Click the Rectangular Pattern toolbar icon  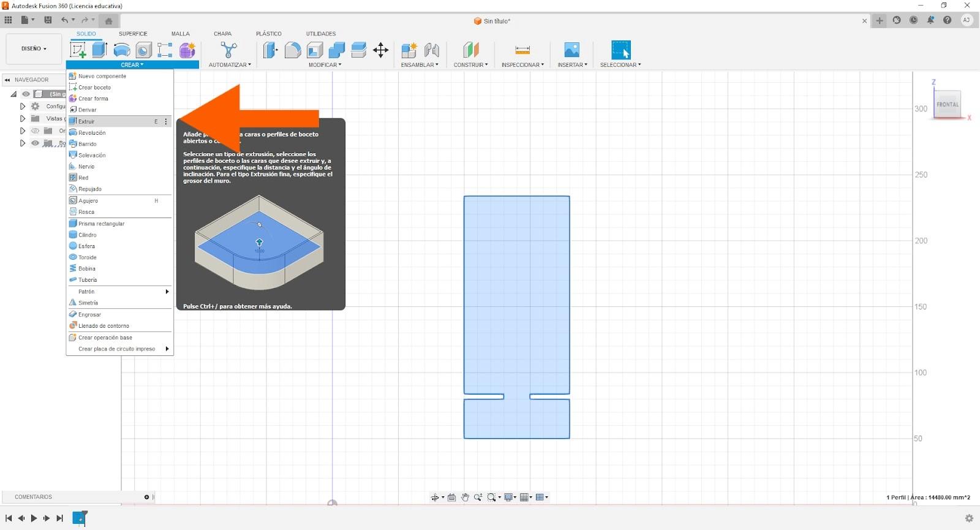tap(165, 50)
